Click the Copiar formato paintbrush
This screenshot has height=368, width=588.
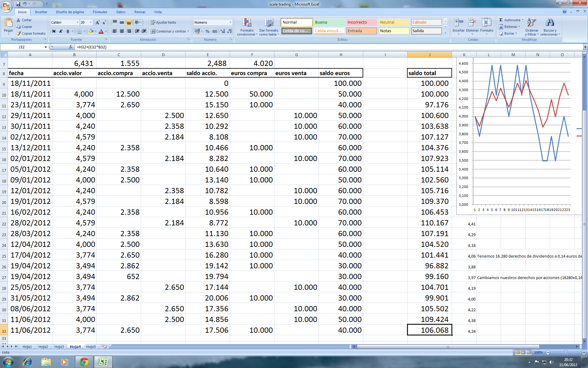pos(18,33)
